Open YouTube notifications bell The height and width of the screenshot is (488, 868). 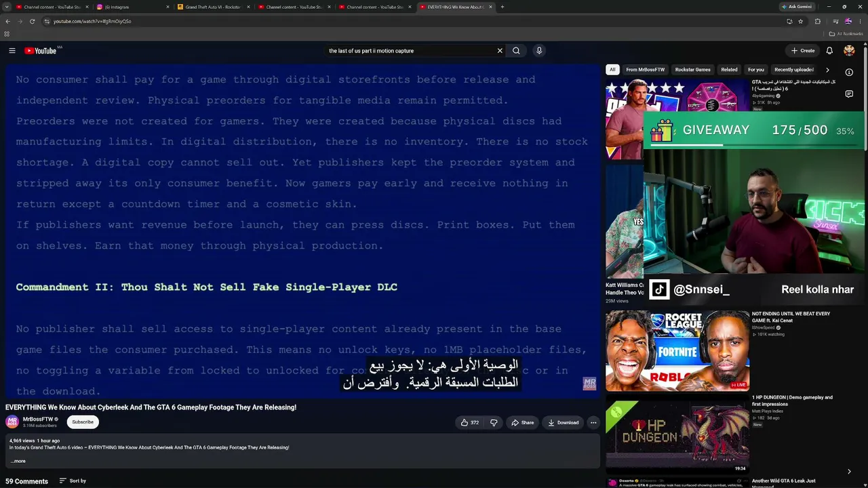(829, 51)
